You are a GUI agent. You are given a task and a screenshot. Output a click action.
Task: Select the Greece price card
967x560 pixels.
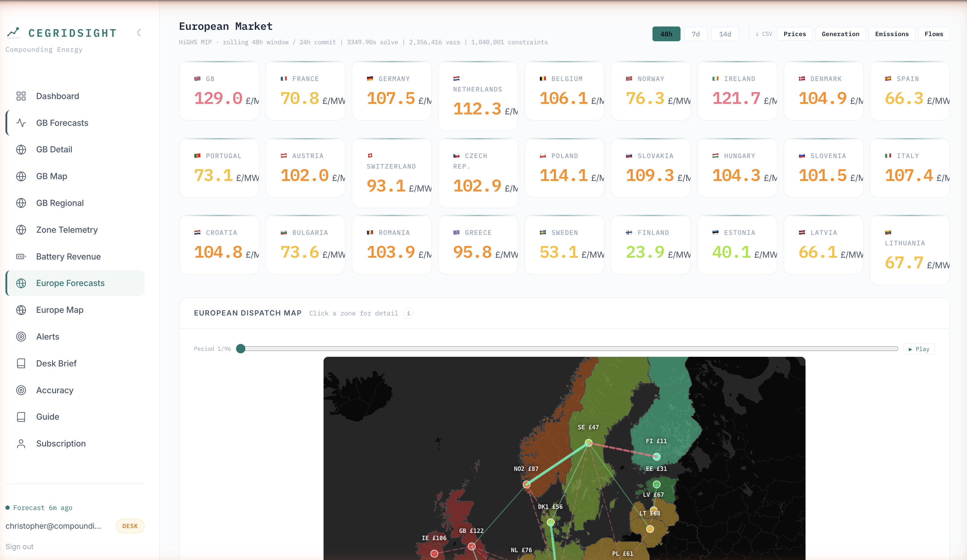(478, 245)
